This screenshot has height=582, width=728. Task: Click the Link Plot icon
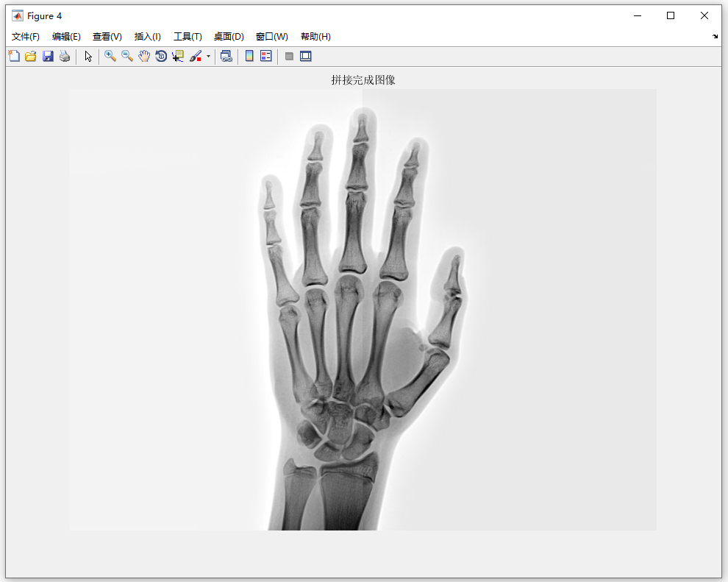pos(226,56)
